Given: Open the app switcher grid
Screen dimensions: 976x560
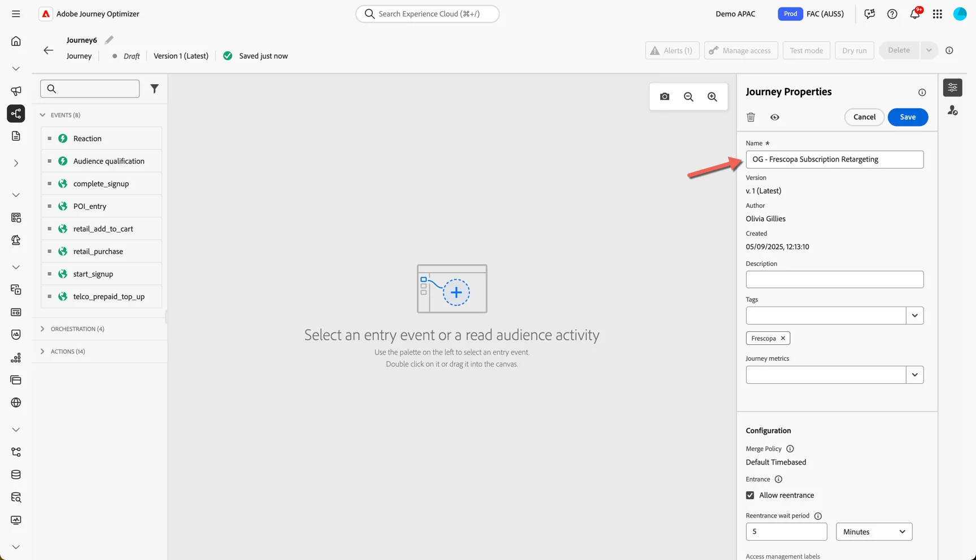Looking at the screenshot, I should click(937, 14).
